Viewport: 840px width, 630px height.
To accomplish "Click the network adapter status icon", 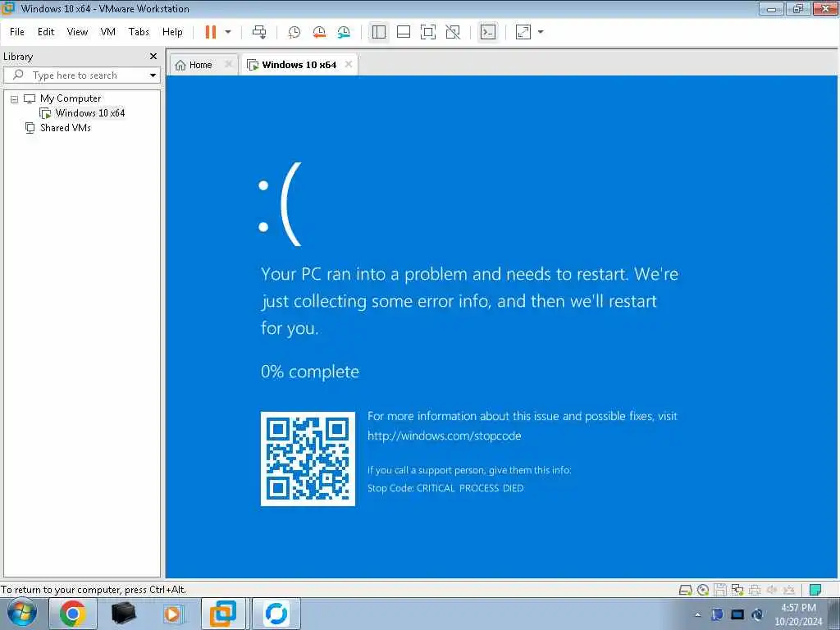I will [x=737, y=591].
